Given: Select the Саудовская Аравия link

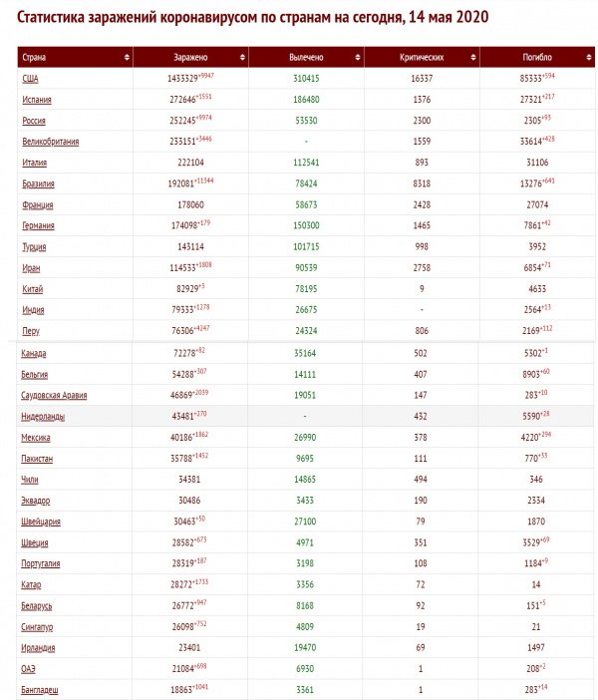Looking at the screenshot, I should point(55,395).
